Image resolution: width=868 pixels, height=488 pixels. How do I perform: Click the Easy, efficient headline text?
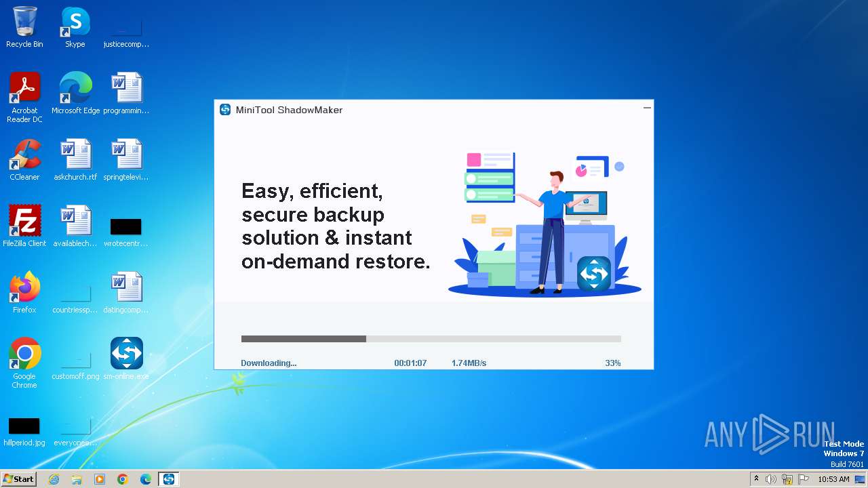click(x=336, y=226)
